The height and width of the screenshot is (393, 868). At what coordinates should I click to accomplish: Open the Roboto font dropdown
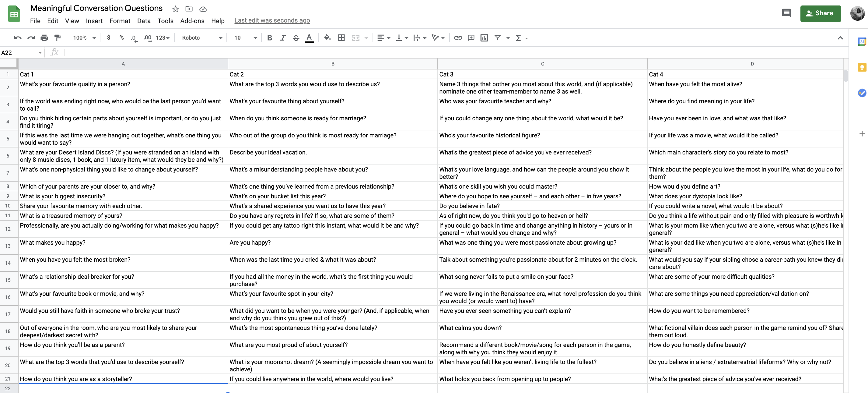click(x=202, y=38)
